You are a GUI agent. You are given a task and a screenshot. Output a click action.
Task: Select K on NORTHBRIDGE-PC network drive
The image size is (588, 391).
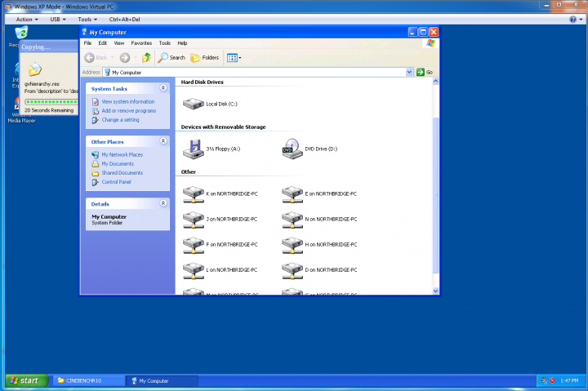[193, 194]
